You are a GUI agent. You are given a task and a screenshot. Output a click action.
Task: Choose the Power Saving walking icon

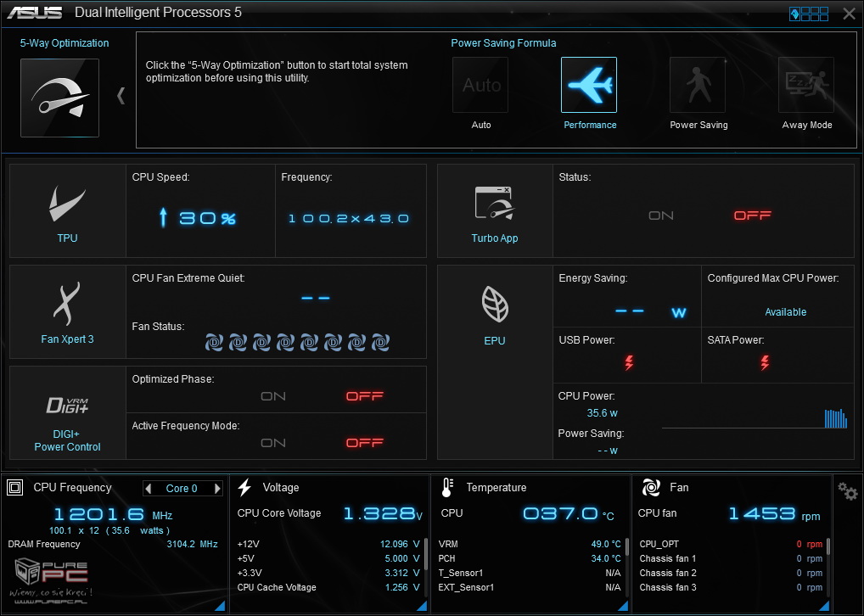tap(698, 86)
